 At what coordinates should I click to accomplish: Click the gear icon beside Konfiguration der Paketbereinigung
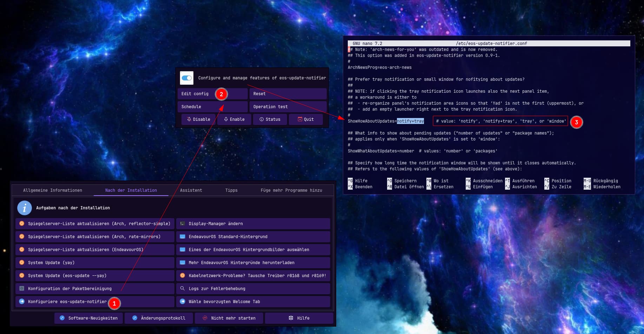click(22, 289)
